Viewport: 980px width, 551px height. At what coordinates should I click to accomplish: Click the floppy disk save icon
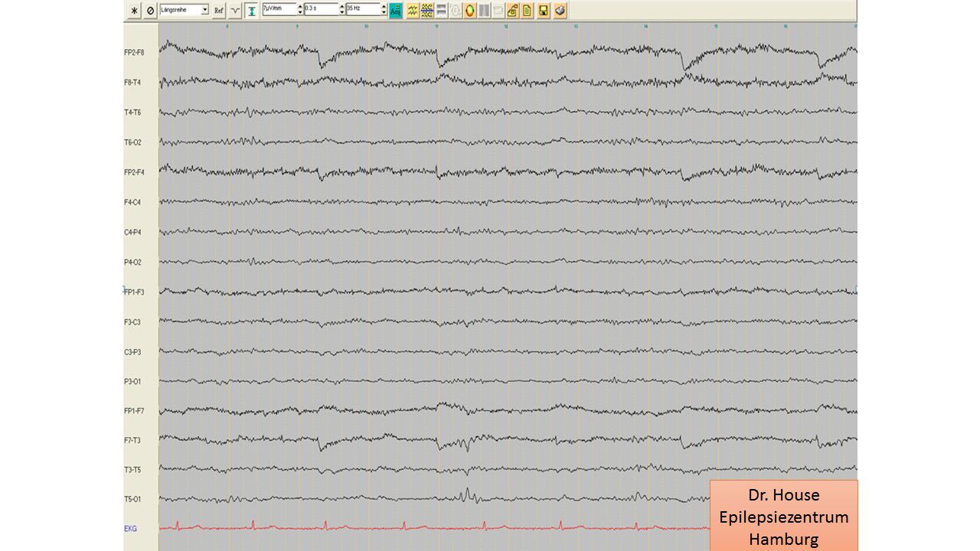point(544,10)
